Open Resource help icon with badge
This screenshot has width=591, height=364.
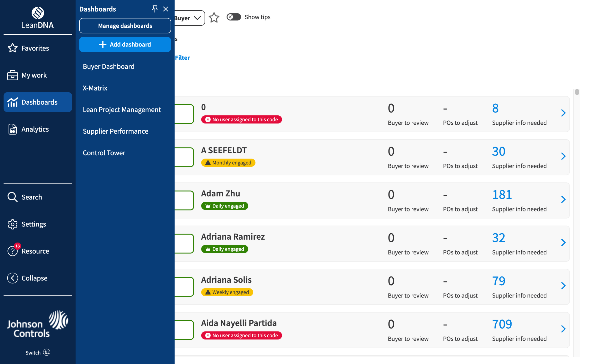click(12, 251)
